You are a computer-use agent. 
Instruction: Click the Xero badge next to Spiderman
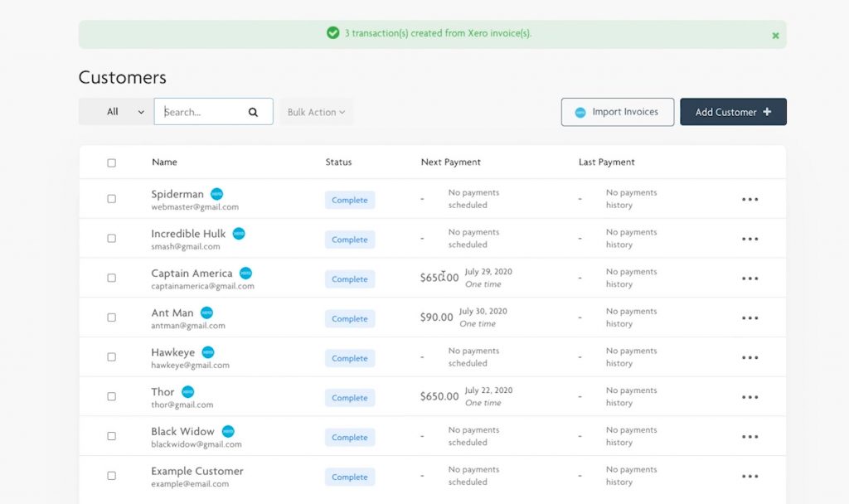click(216, 194)
